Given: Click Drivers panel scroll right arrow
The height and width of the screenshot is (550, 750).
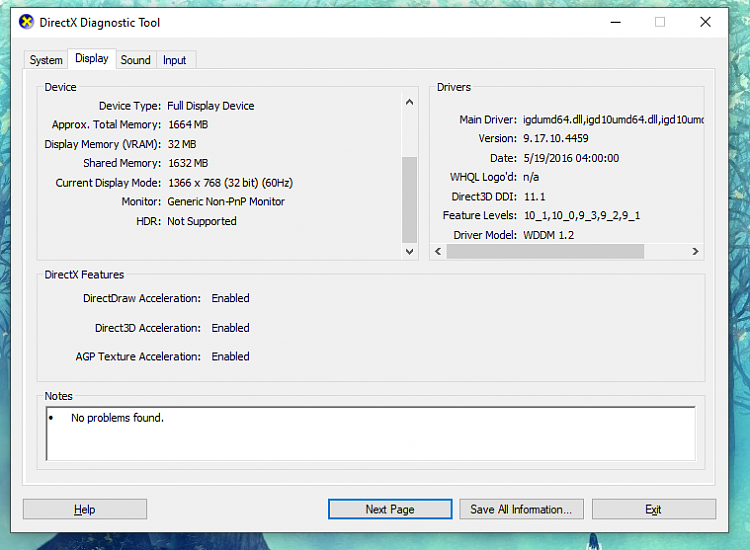Looking at the screenshot, I should click(x=695, y=251).
